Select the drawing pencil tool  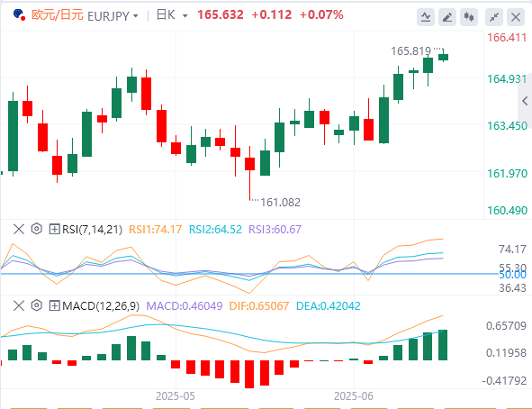tap(447, 16)
